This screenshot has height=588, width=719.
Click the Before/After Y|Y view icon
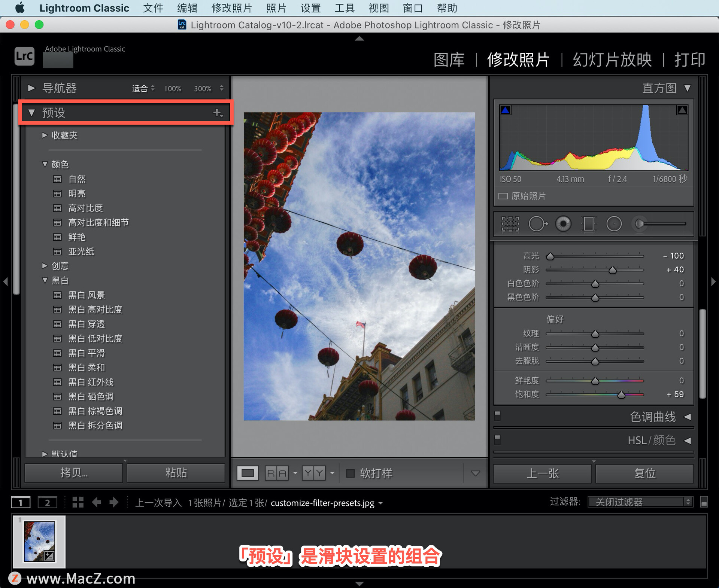(x=314, y=473)
